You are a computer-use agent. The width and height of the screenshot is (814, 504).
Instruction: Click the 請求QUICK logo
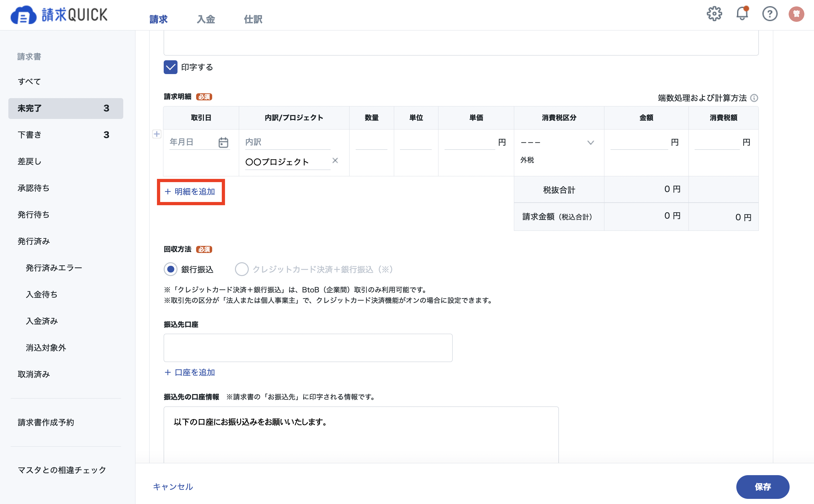(x=59, y=15)
